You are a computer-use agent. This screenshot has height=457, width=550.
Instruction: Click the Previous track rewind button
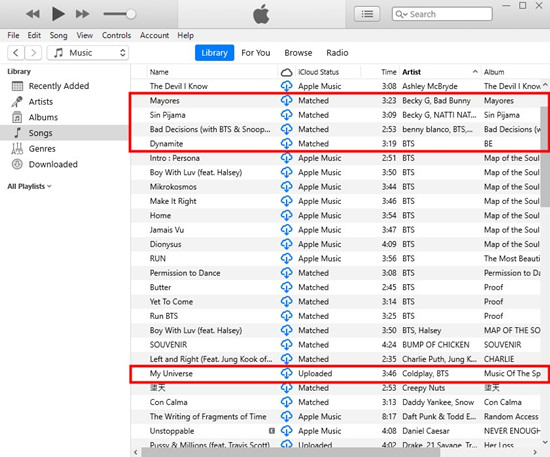[33, 14]
